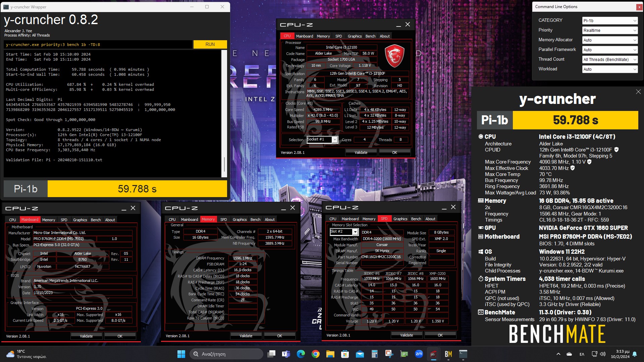Screen dimensions: 644x362
Task: Select the Memory tab in top CPU-Z window
Action: 323,36
